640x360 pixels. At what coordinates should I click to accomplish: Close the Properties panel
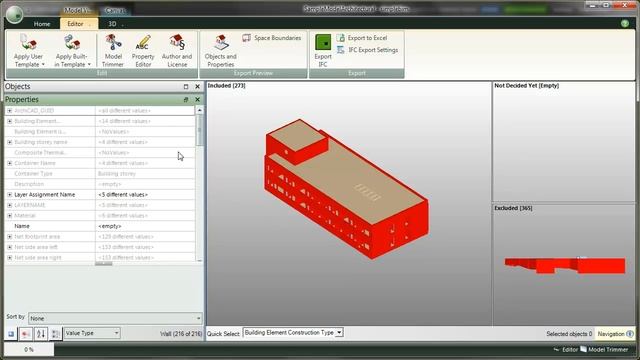point(198,100)
